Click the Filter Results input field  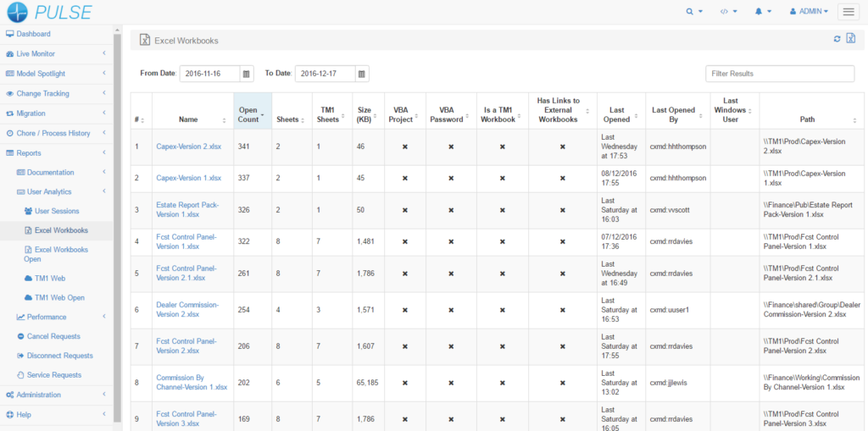779,74
